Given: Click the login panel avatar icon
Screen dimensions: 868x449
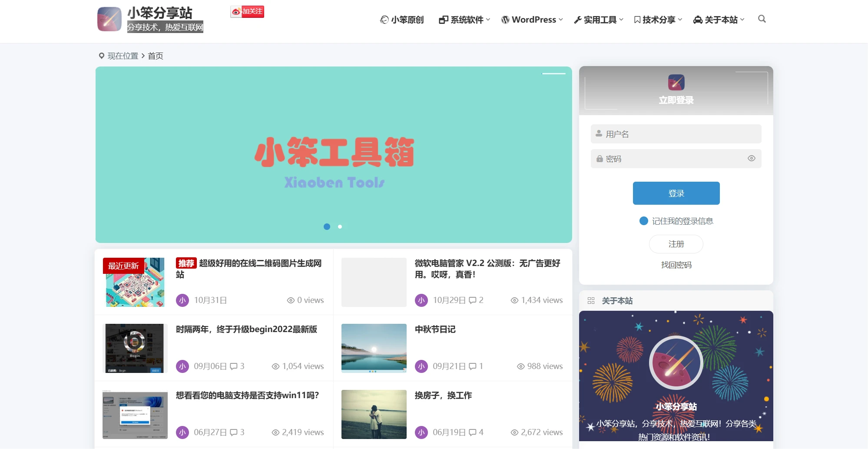Looking at the screenshot, I should point(676,82).
